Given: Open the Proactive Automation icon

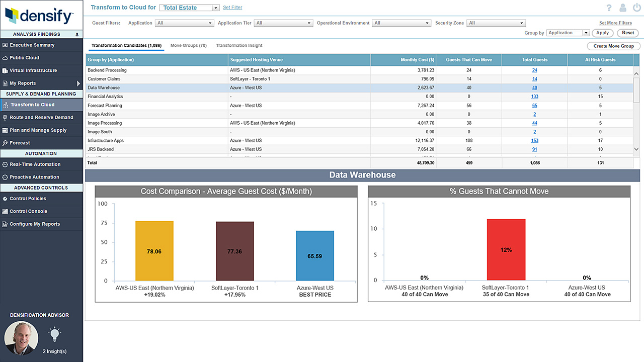Looking at the screenshot, I should point(5,177).
